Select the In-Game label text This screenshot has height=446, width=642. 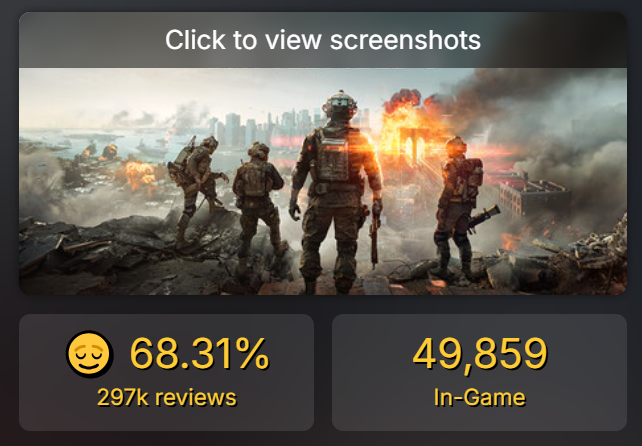[x=479, y=397]
